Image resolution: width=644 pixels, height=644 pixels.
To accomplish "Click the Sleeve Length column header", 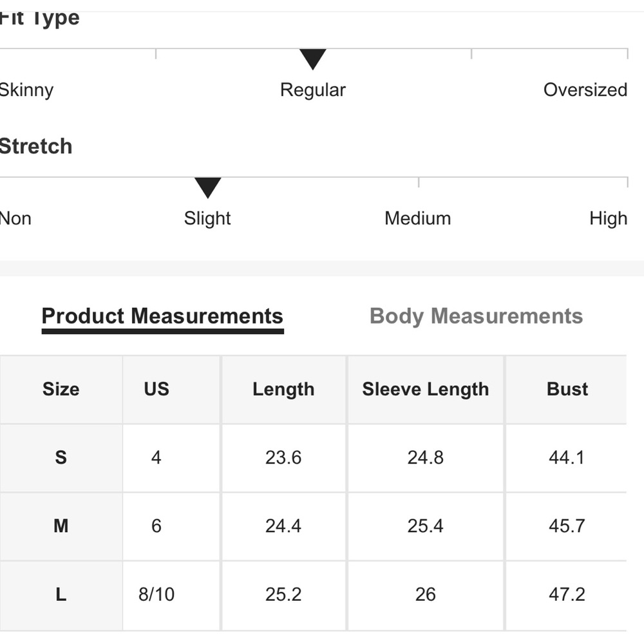I will (425, 389).
